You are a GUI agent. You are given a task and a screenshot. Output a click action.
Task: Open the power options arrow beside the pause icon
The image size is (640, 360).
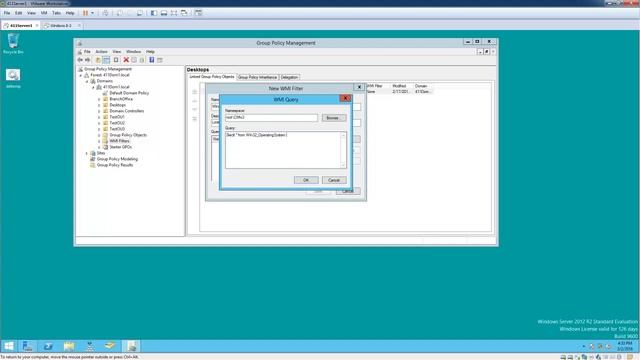(x=92, y=13)
